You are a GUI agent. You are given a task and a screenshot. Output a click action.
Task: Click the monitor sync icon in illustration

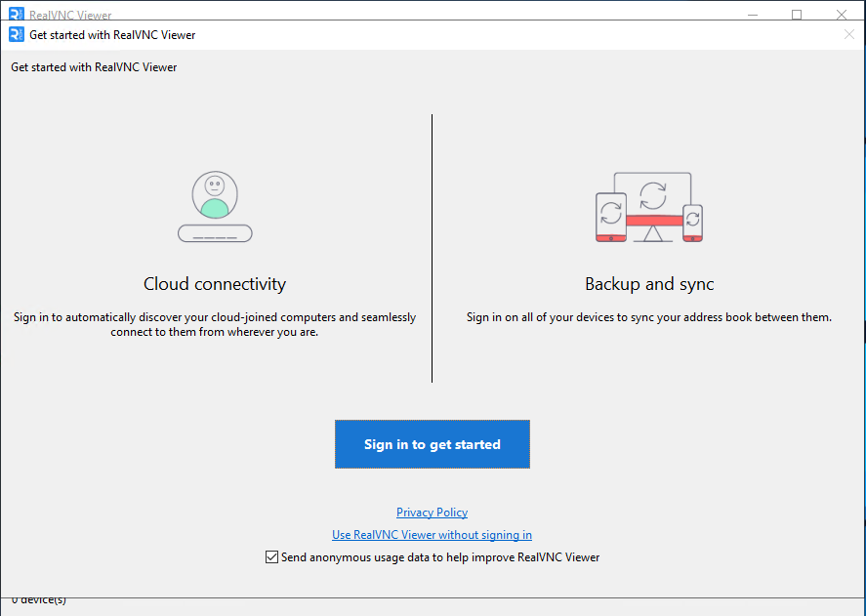click(x=651, y=190)
